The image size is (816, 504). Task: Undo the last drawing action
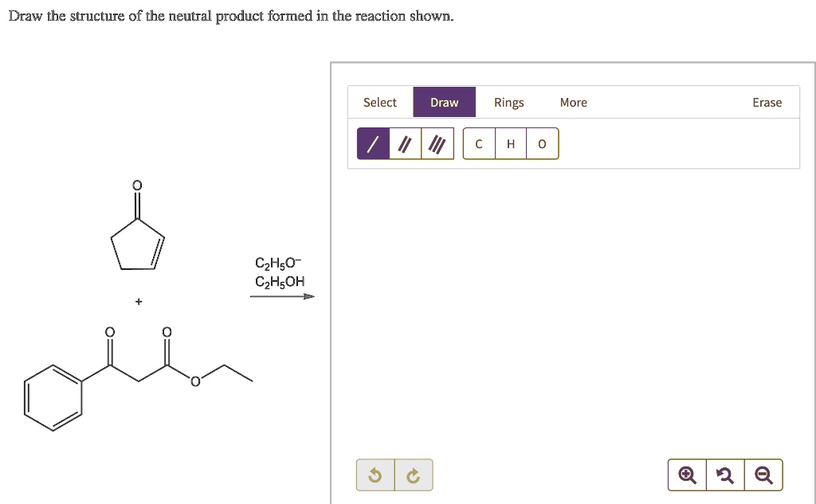(x=375, y=474)
